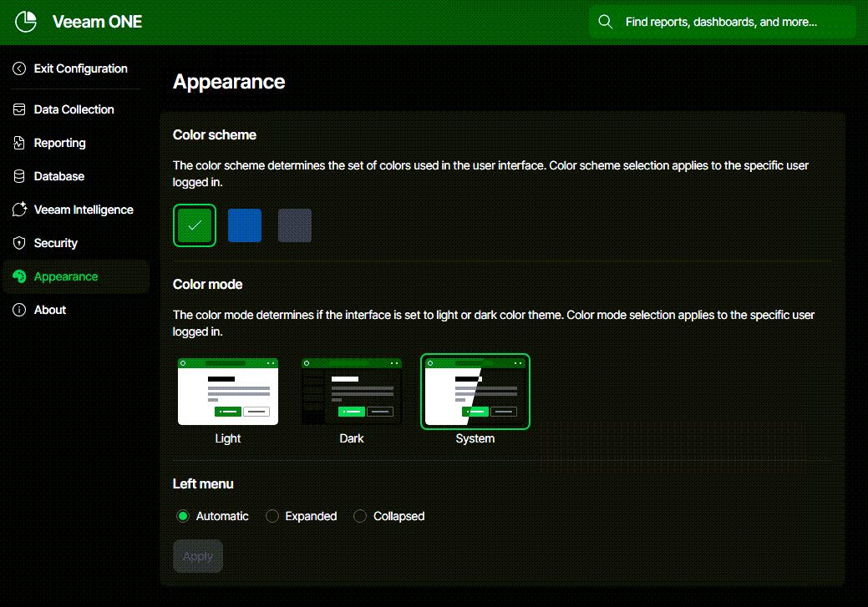Choose the blue color scheme swatch

(245, 225)
